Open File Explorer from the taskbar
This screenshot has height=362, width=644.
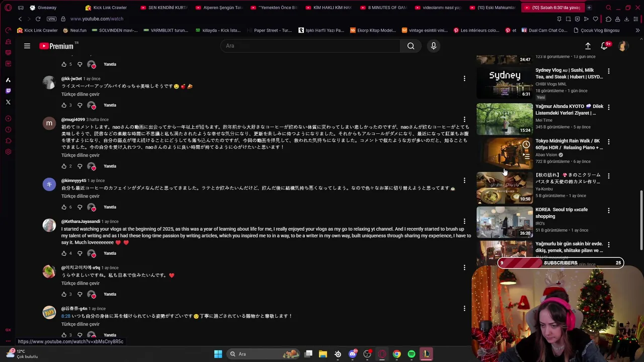pos(323,354)
